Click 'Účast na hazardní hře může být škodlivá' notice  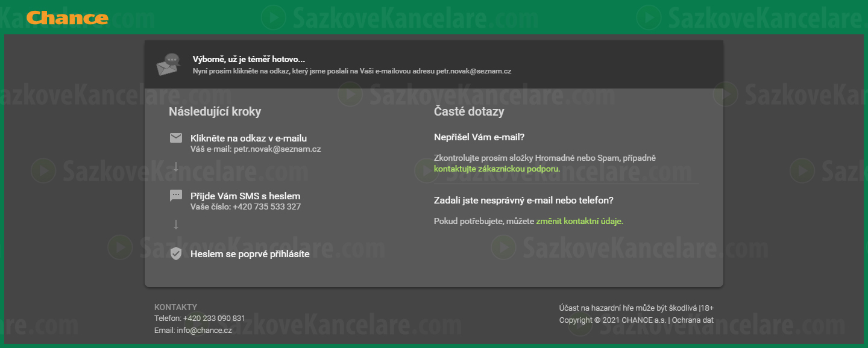(628, 308)
